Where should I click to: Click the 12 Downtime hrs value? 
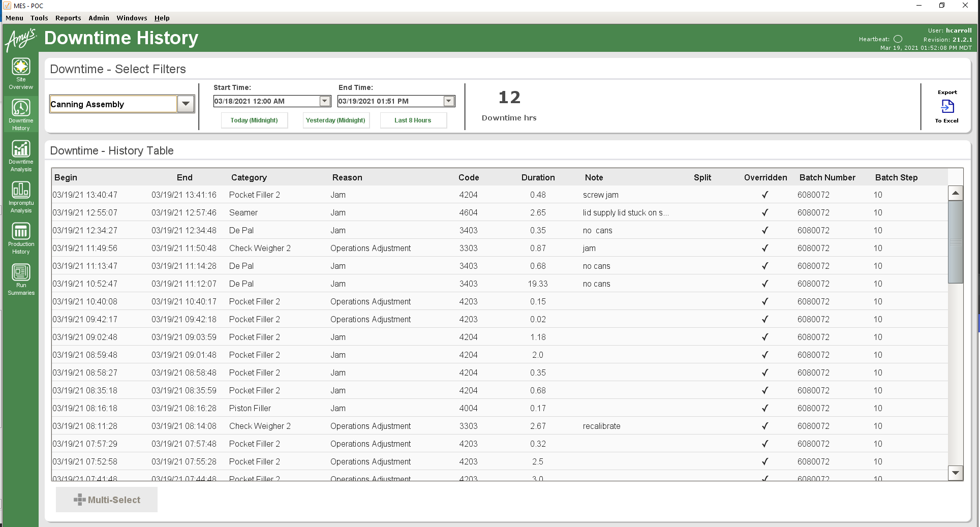click(509, 97)
